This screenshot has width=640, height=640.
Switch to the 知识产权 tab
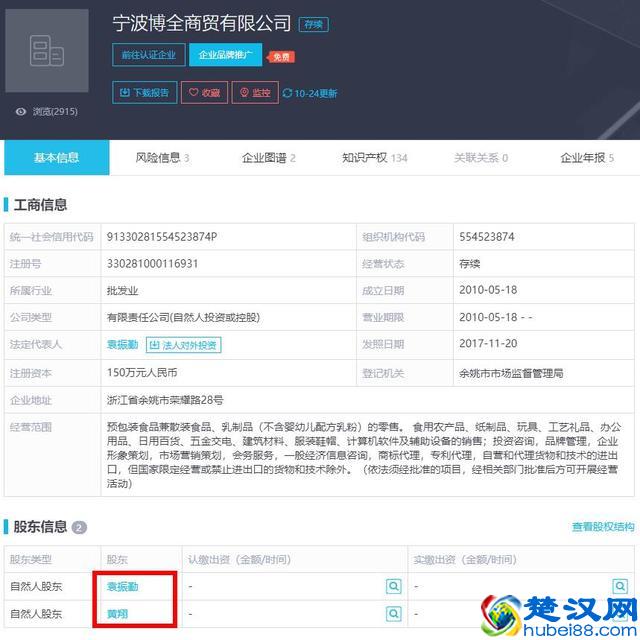coord(375,158)
